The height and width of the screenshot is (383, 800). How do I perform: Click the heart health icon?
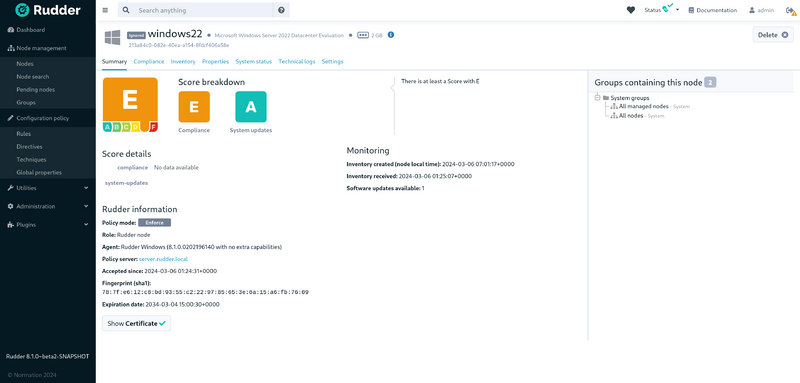631,10
